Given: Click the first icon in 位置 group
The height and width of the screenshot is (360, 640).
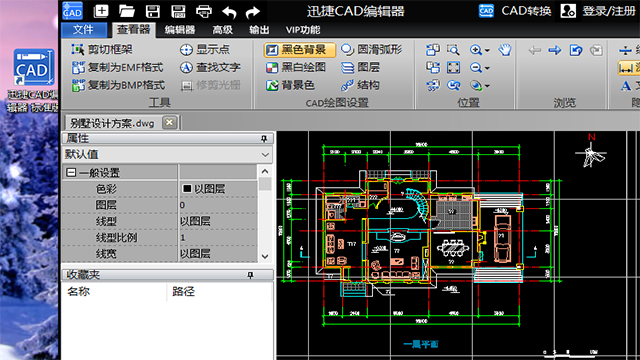Looking at the screenshot, I should 433,50.
